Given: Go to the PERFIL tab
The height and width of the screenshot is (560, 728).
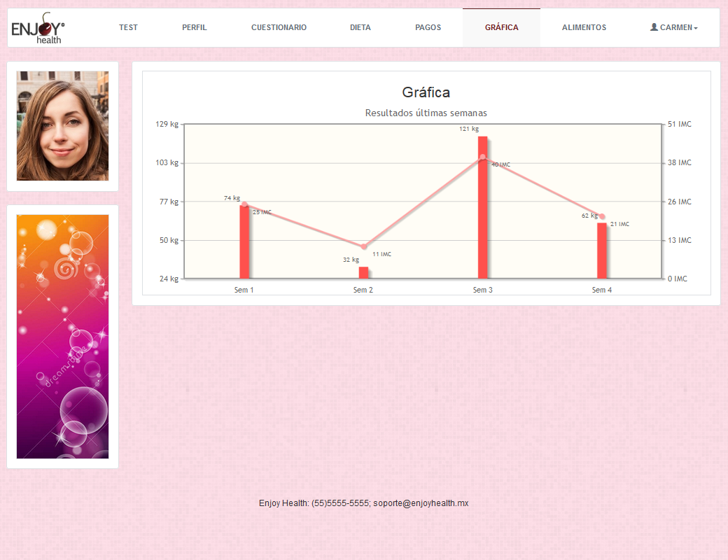Looking at the screenshot, I should click(195, 27).
